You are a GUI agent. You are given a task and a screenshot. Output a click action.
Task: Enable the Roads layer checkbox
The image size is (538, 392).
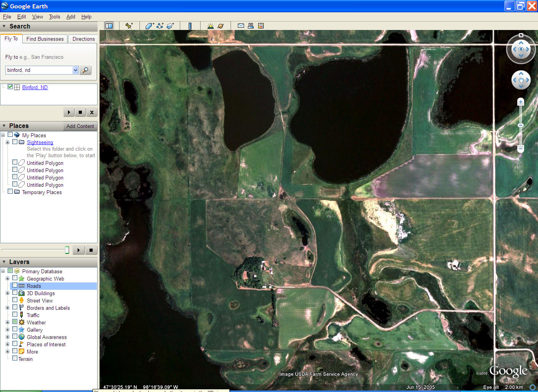point(15,286)
